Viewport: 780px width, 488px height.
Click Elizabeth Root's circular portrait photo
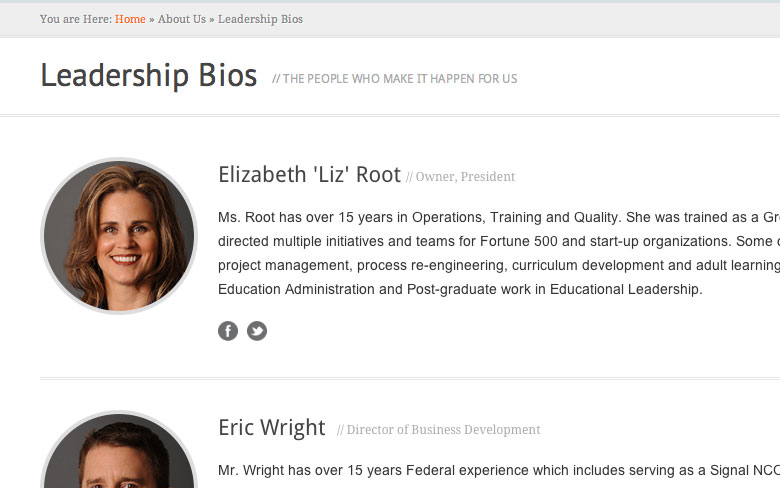[119, 236]
